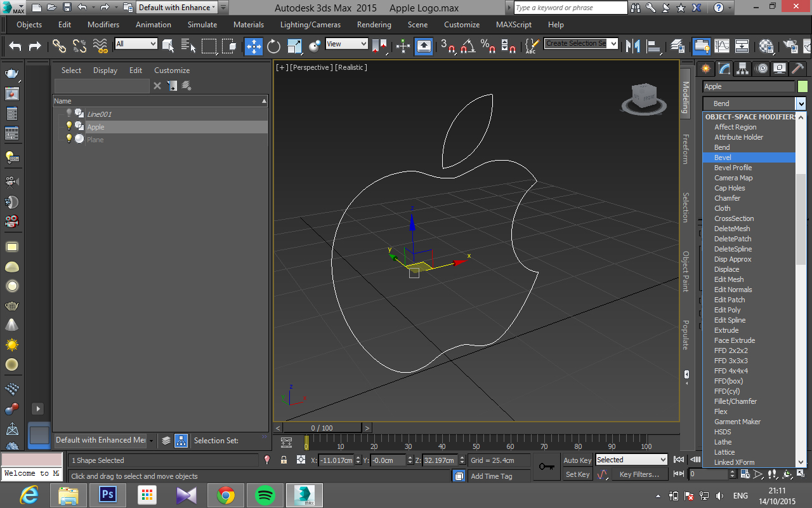Activate Bind to Space Warp tool
The image size is (812, 508).
point(100,46)
